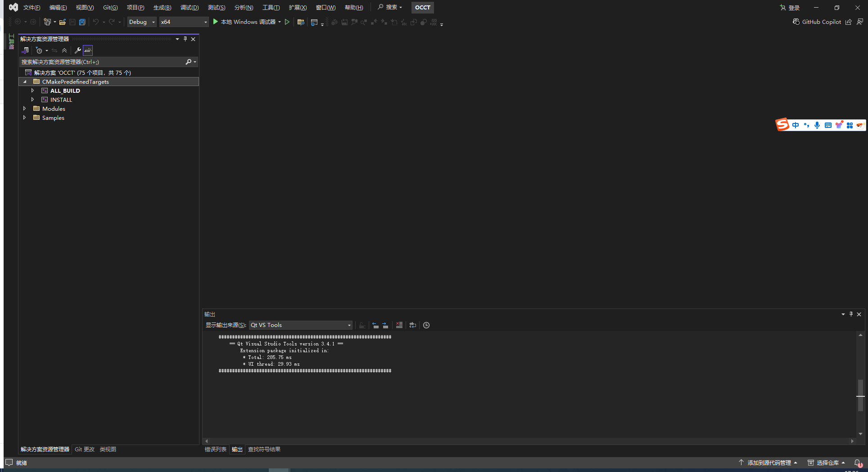Toggle auto-hide pin on Output panel
This screenshot has width=868, height=472.
pyautogui.click(x=851, y=314)
